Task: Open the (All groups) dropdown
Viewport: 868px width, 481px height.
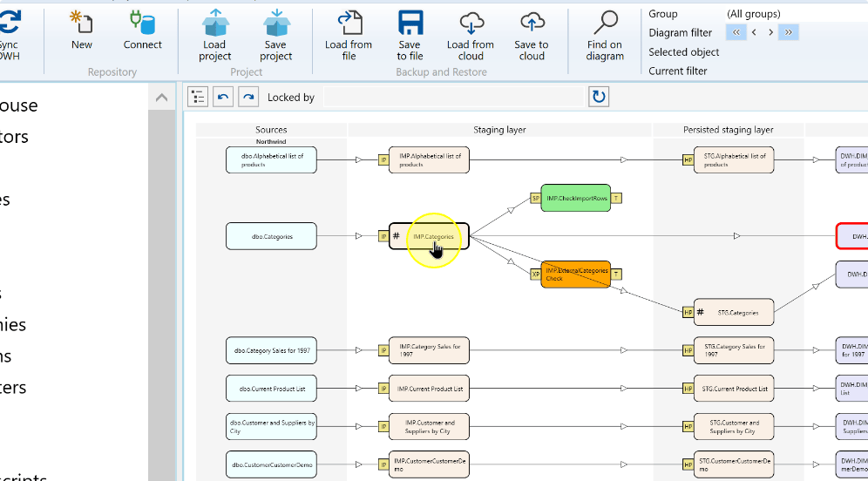Action: [796, 14]
